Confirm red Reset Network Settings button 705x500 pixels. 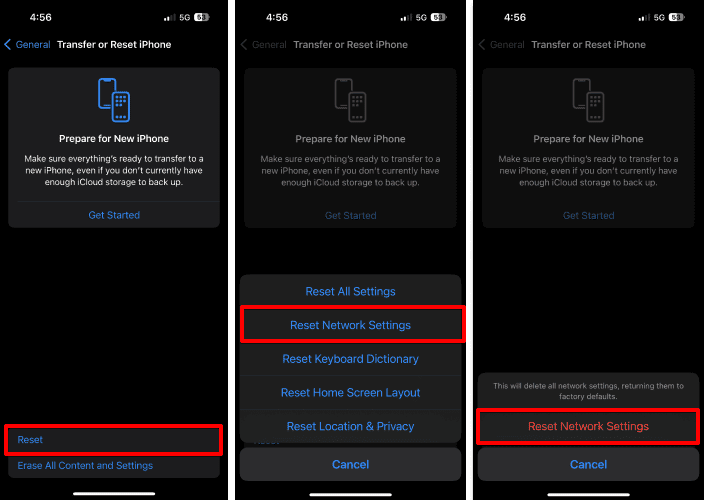pos(588,426)
